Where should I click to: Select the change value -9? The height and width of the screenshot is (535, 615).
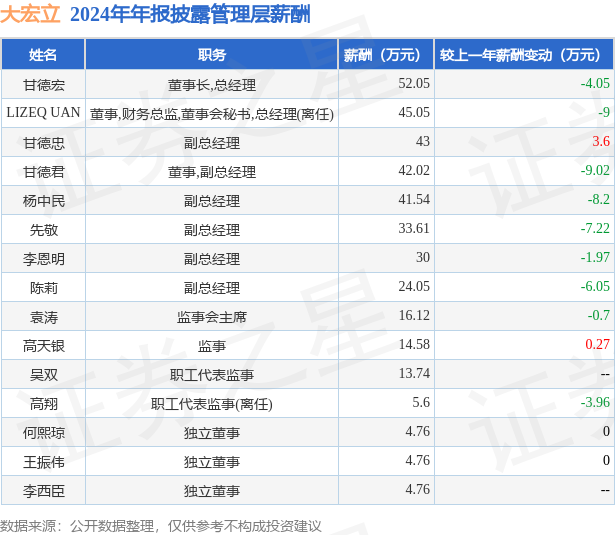[604, 112]
